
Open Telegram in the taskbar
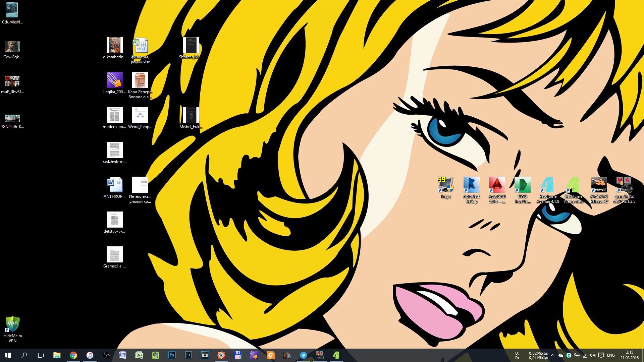point(304,355)
